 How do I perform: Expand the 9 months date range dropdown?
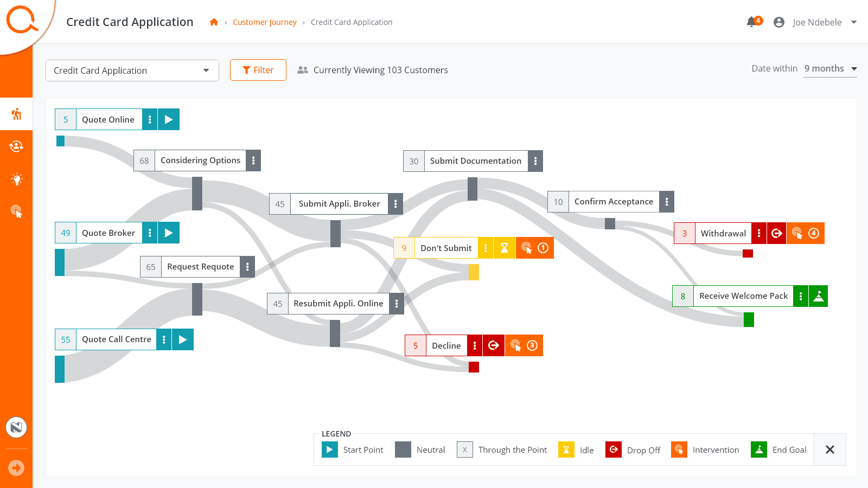point(830,69)
